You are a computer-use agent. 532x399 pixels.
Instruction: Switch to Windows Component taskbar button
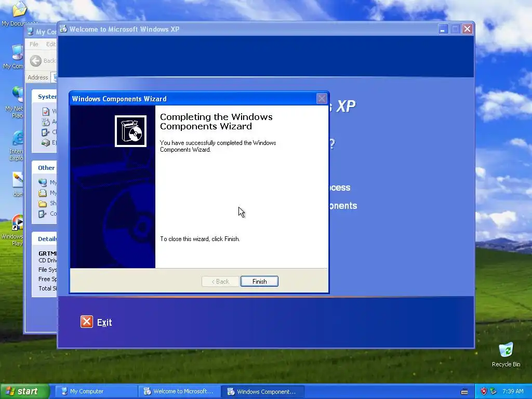point(262,391)
